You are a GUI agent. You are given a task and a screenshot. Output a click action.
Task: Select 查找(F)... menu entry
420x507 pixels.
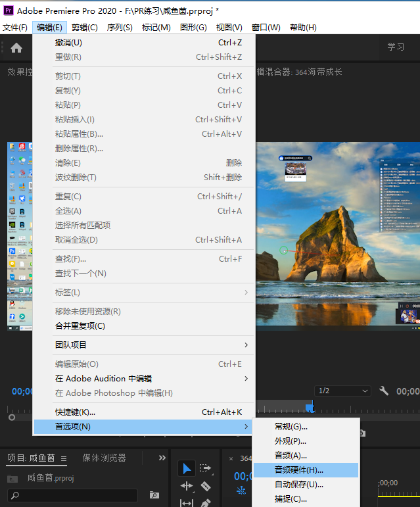[x=143, y=258]
